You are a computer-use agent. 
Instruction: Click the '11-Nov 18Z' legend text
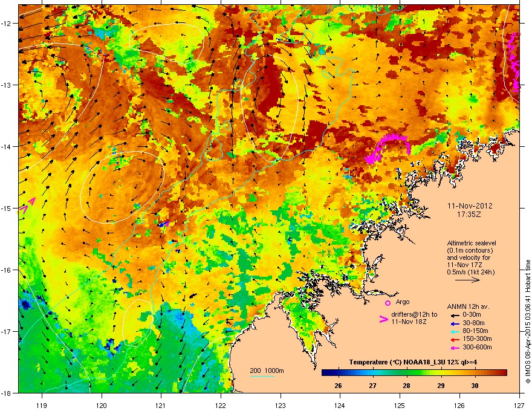coord(409,322)
